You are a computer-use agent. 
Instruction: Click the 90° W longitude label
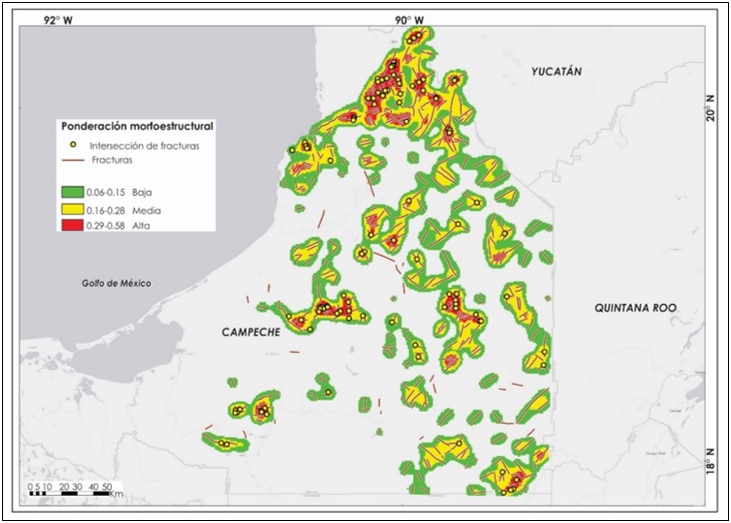click(x=407, y=20)
